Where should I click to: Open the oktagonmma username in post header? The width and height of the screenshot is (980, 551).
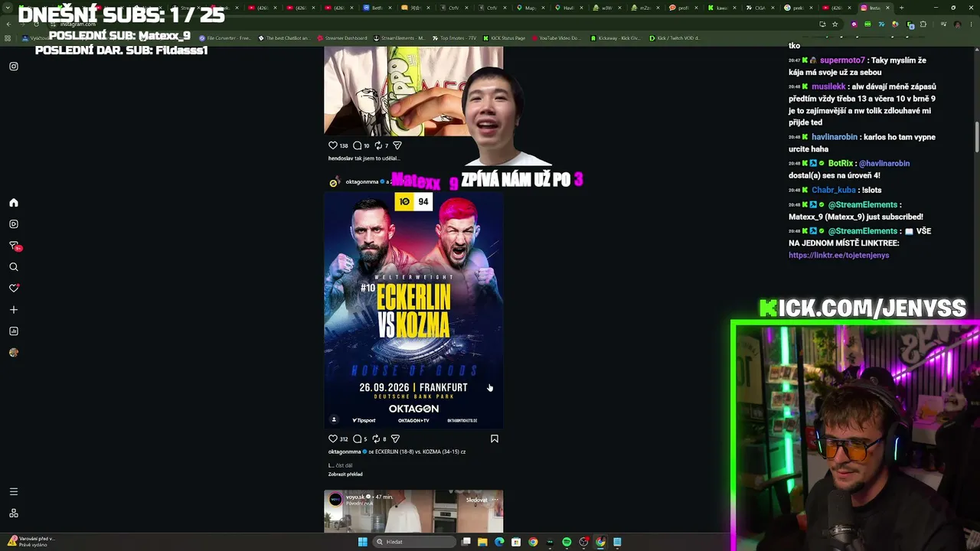(x=362, y=182)
